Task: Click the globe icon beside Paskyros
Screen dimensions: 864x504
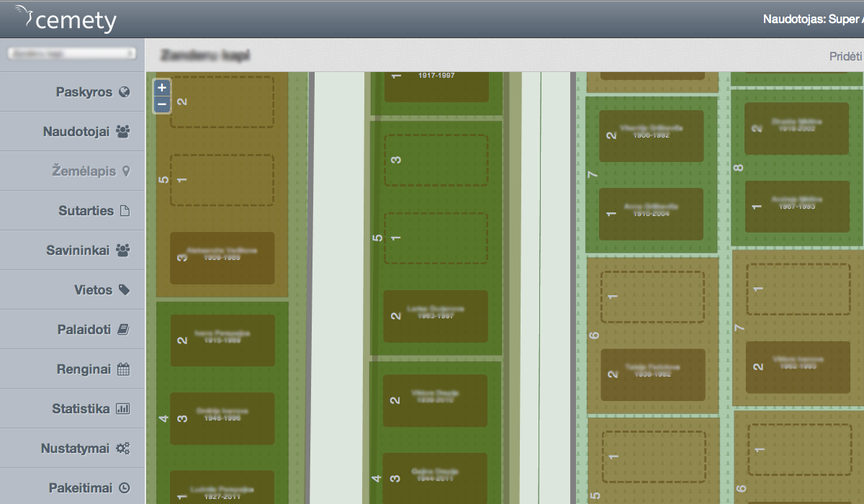Action: 125,92
